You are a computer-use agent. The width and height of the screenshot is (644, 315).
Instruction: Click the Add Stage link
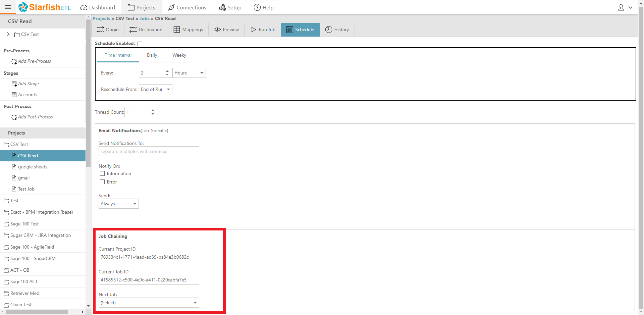(29, 84)
